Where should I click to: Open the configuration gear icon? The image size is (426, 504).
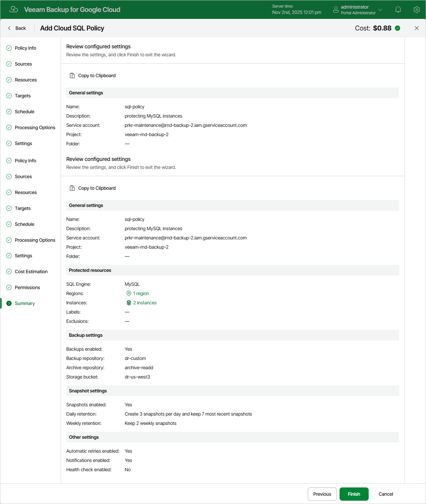[417, 10]
